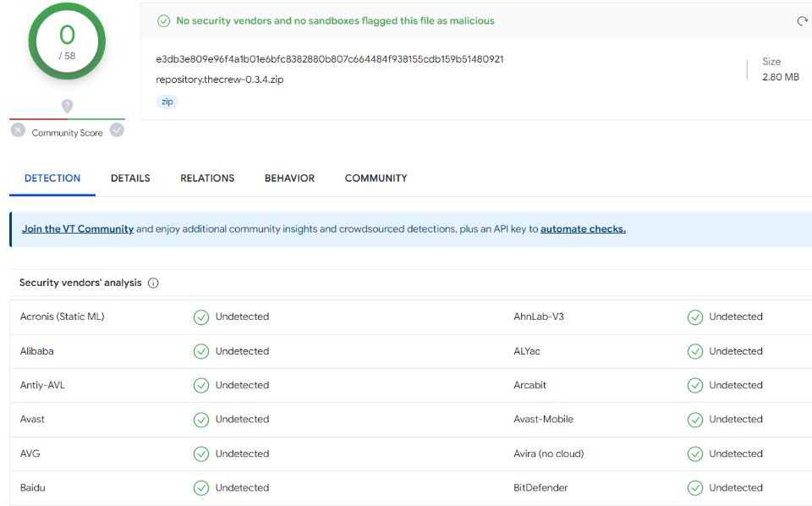Click the community score question-mark pin icon
Viewport: 812px width, 506px height.
click(67, 106)
